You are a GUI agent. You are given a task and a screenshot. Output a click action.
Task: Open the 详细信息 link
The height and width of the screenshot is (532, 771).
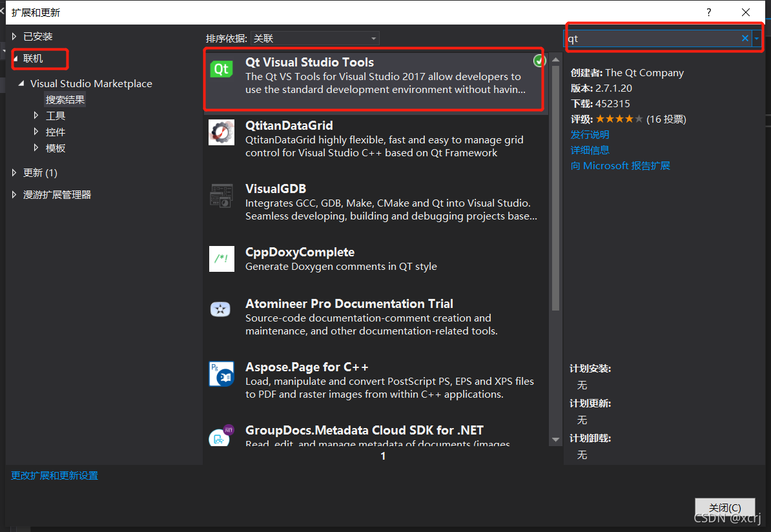[x=590, y=150]
